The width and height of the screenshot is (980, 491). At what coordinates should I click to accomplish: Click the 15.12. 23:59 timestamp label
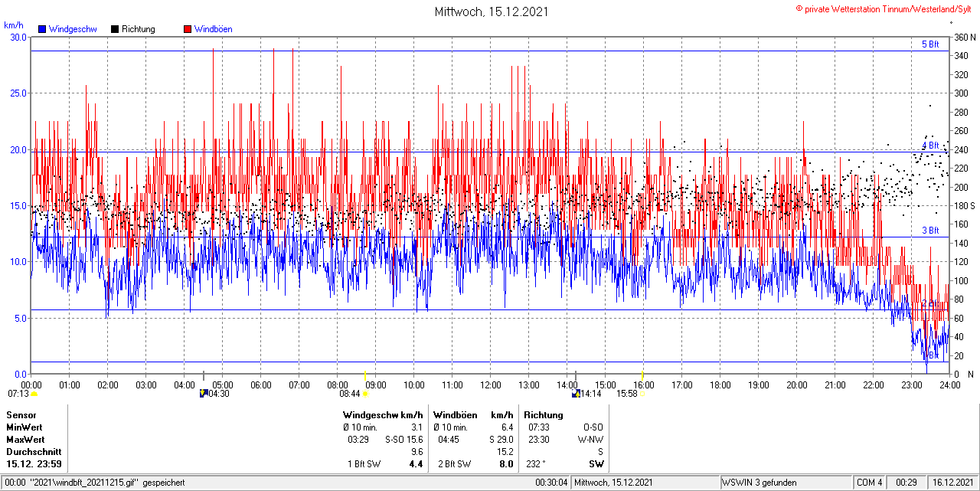coord(34,464)
